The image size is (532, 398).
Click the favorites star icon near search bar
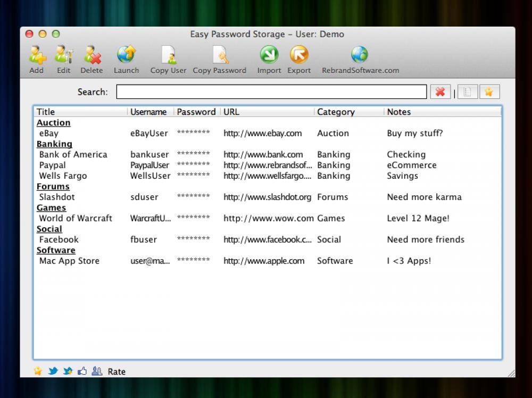[489, 92]
